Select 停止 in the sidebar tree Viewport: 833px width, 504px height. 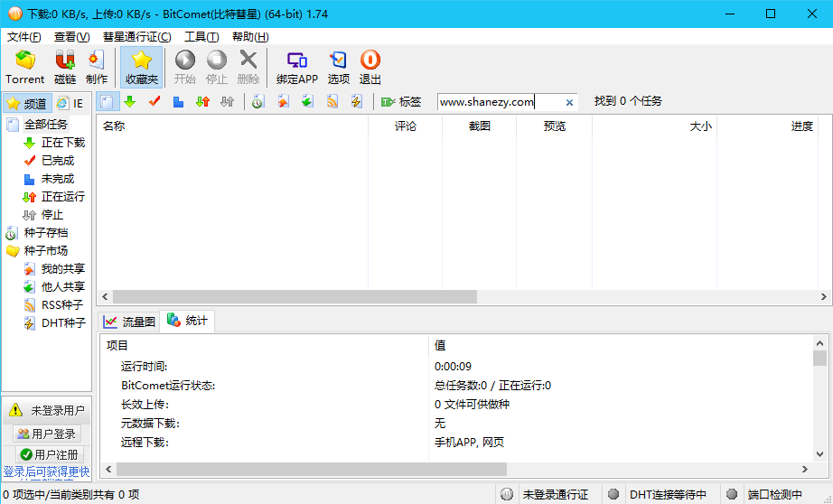pyautogui.click(x=52, y=215)
